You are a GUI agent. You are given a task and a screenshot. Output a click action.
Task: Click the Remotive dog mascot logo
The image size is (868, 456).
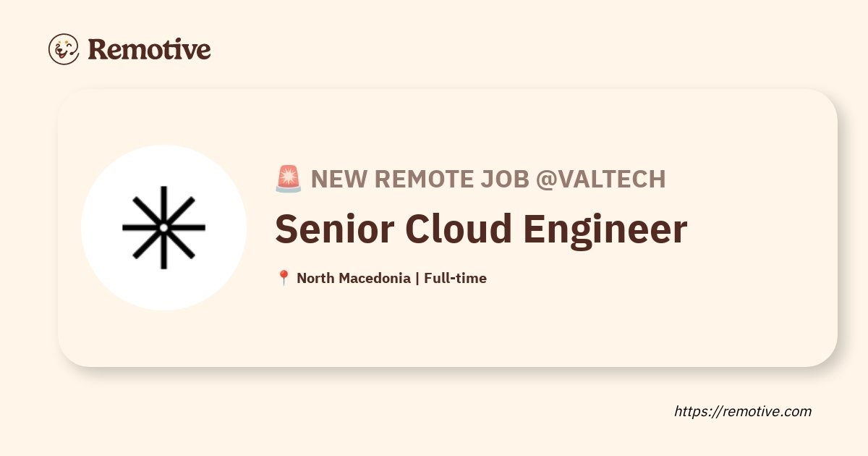tap(64, 49)
